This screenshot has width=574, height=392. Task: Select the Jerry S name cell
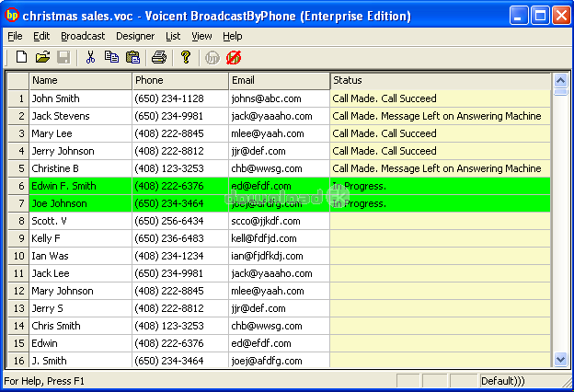80,308
